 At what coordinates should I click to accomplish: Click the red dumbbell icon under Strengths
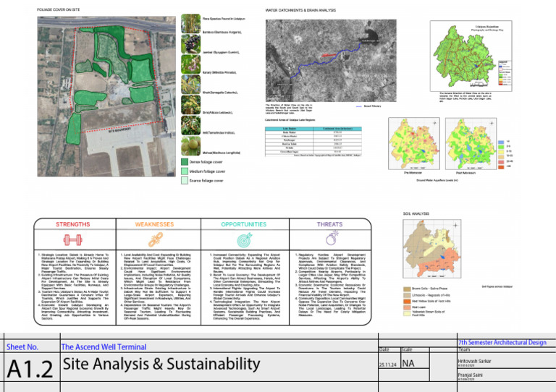(72, 239)
